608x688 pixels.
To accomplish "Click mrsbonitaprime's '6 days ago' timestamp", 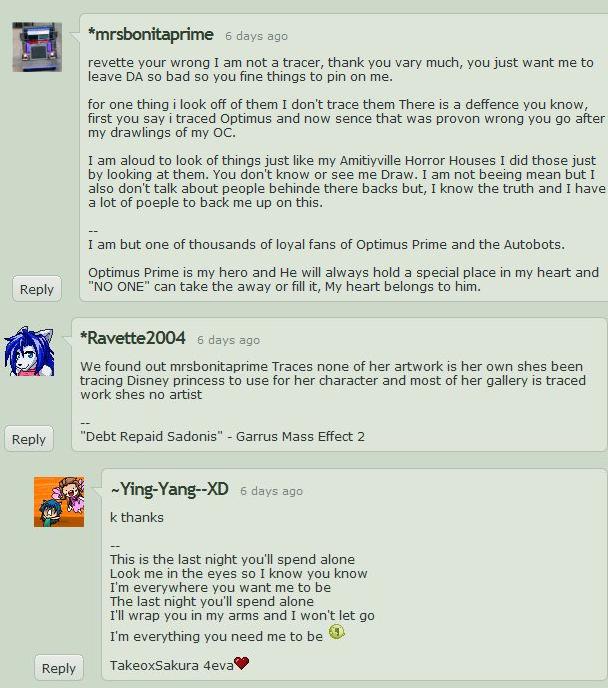I will [257, 36].
